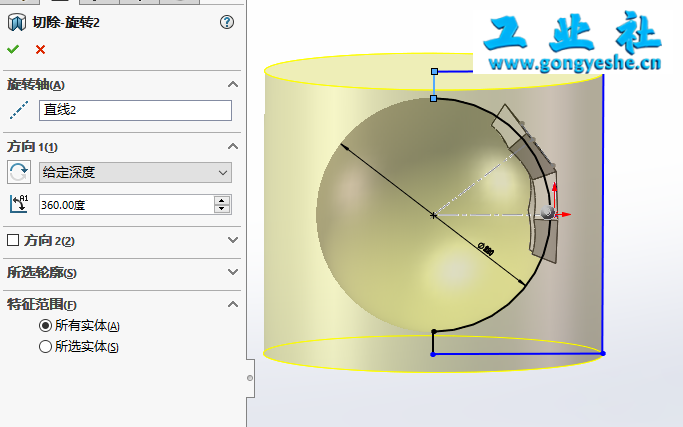This screenshot has height=427, width=683.
Task: Increase angle with spinner up arrow
Action: tap(222, 200)
